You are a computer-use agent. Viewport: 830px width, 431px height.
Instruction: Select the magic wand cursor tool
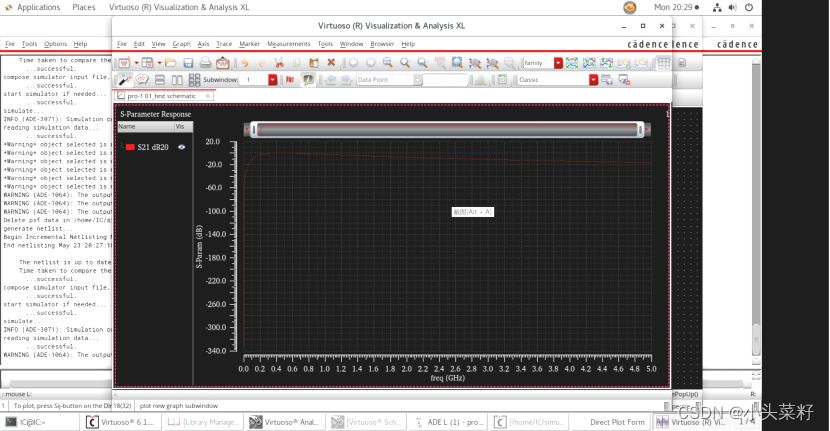(x=124, y=79)
